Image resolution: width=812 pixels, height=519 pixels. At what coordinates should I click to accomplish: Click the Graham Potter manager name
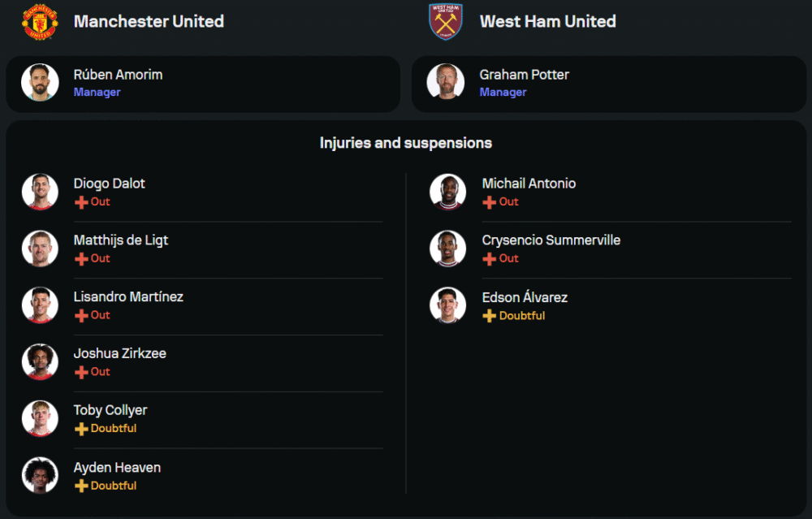tap(524, 75)
